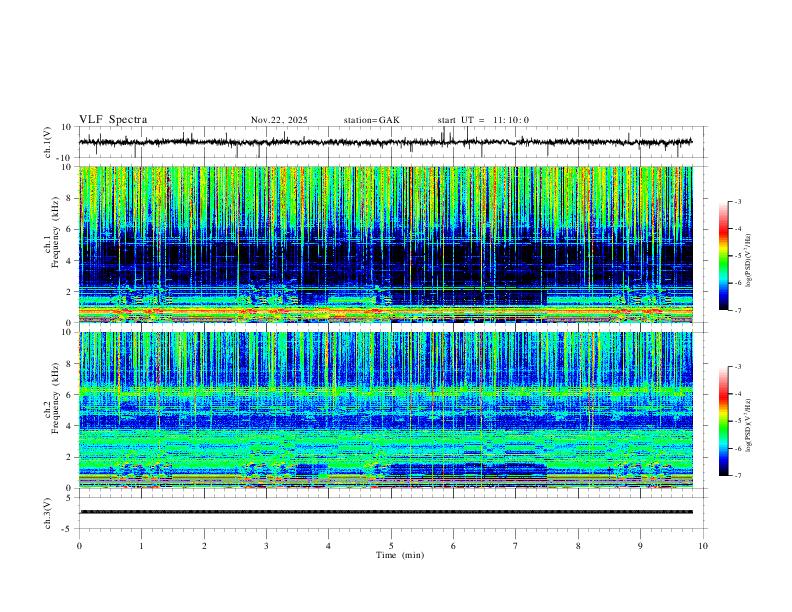Click the "ch.3(V)" axis label
792x612 pixels.
point(47,513)
